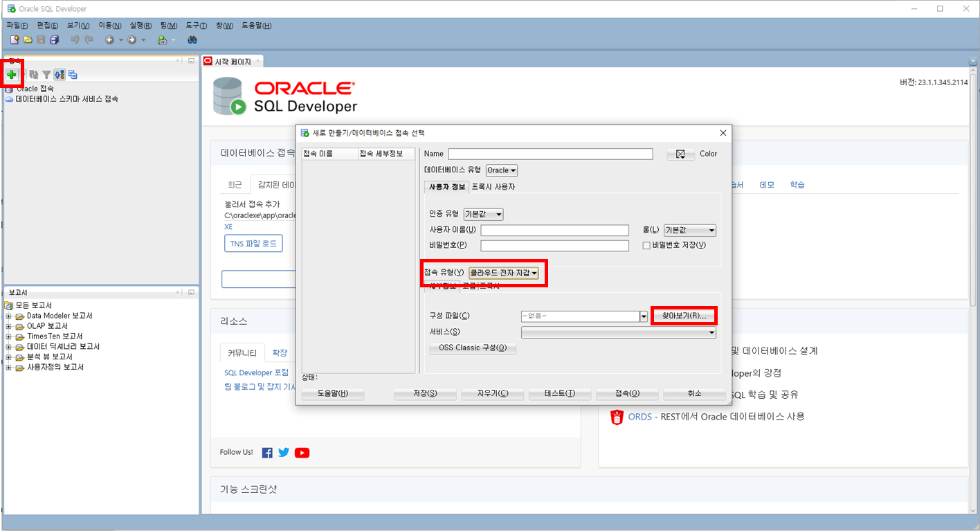Minimize the Connections panel
The width and height of the screenshot is (980, 531).
191,61
